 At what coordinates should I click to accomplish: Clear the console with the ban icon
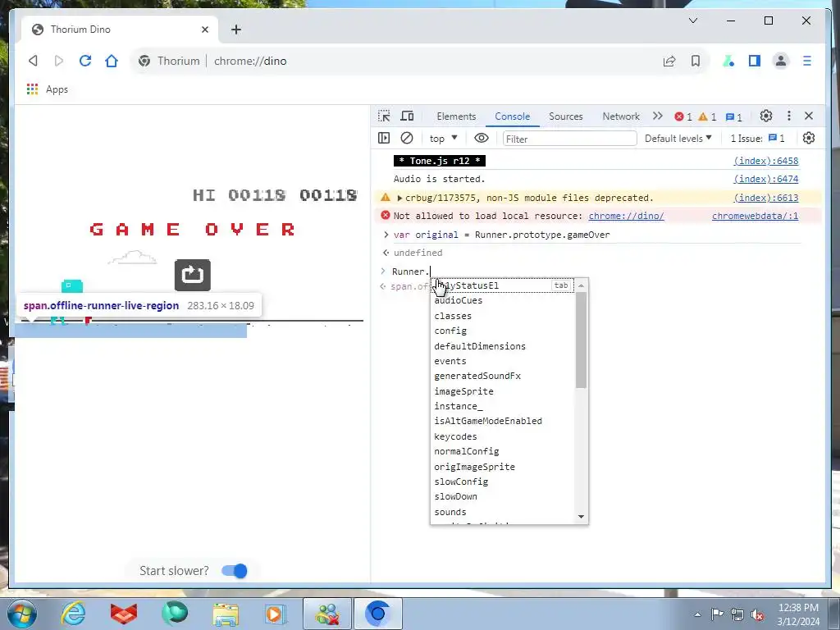click(407, 138)
